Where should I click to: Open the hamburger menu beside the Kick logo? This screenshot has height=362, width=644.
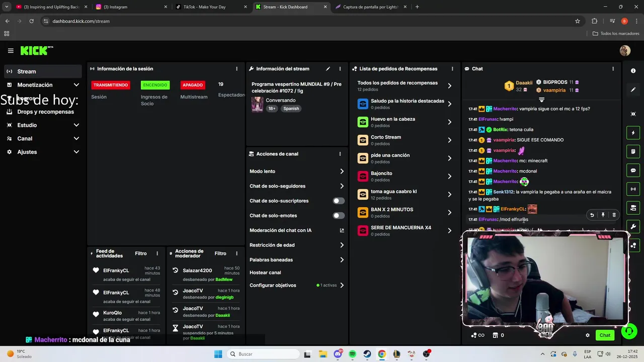coord(11,51)
